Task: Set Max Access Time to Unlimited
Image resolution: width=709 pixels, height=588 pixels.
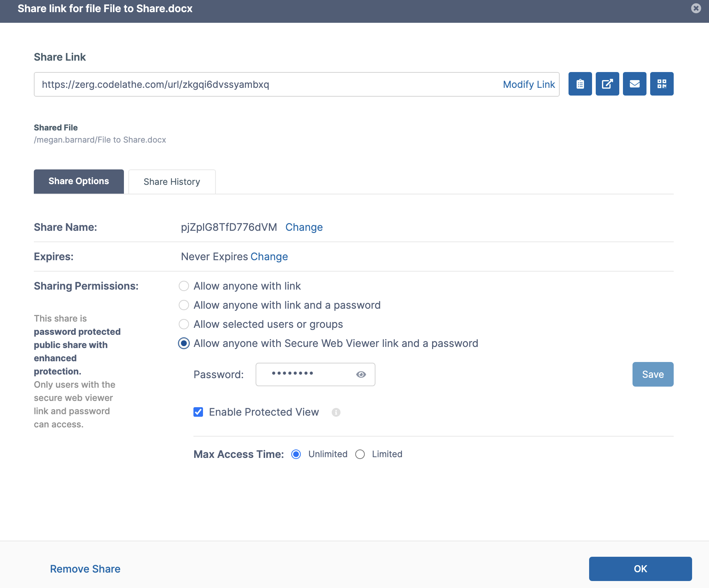Action: pyautogui.click(x=296, y=454)
